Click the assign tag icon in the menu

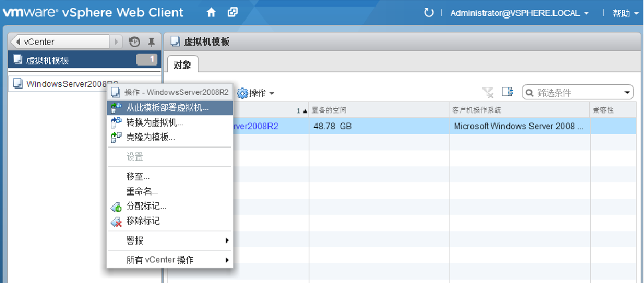pyautogui.click(x=116, y=207)
